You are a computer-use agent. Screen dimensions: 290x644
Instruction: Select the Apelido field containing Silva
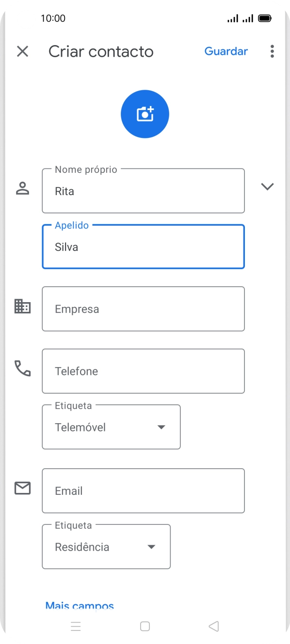pos(143,246)
